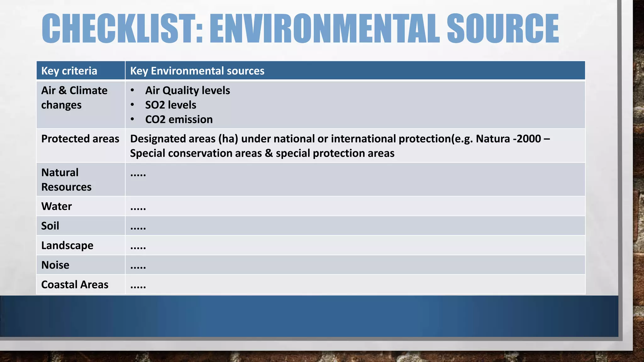Image resolution: width=644 pixels, height=362 pixels.
Task: Click the dots cell beside Water
Action: click(355, 206)
